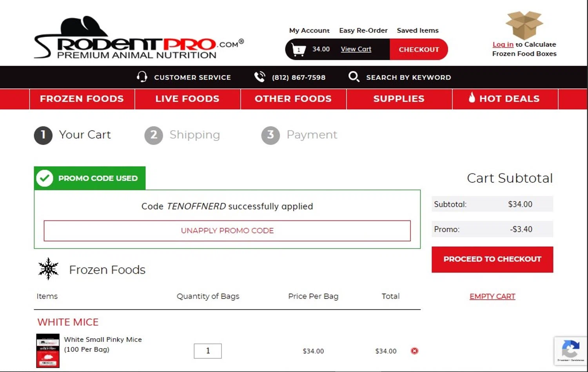Click the Quantity of Bags column header
The image size is (588, 372).
click(208, 296)
